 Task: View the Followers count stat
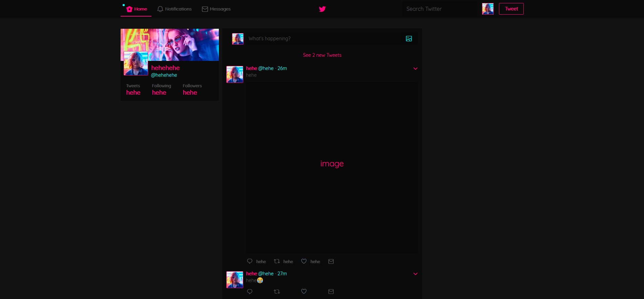192,90
